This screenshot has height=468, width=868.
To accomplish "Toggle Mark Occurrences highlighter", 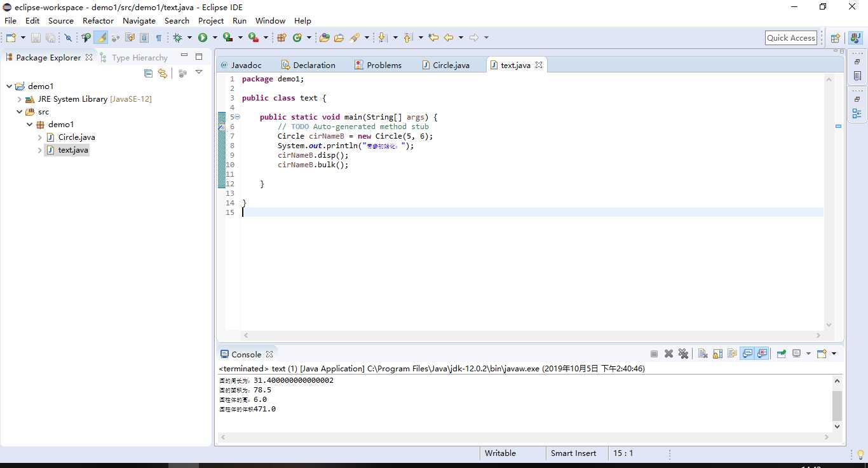I will 101,38.
